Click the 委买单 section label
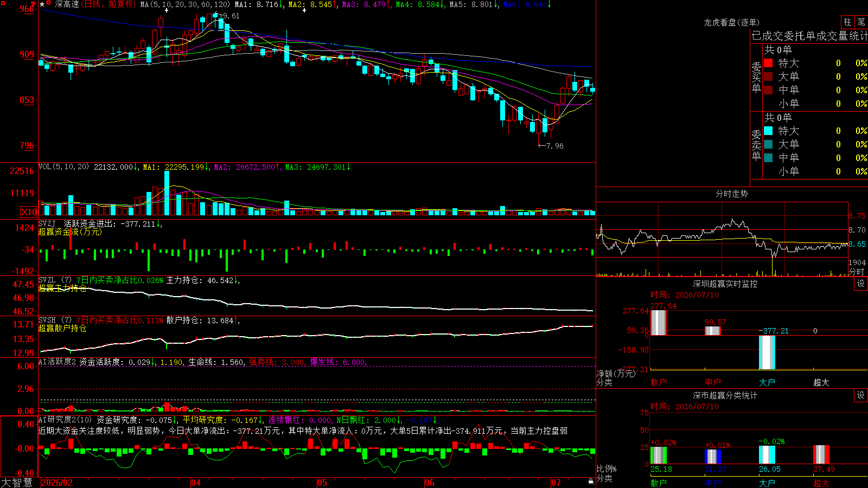The image size is (868, 488). [756, 77]
